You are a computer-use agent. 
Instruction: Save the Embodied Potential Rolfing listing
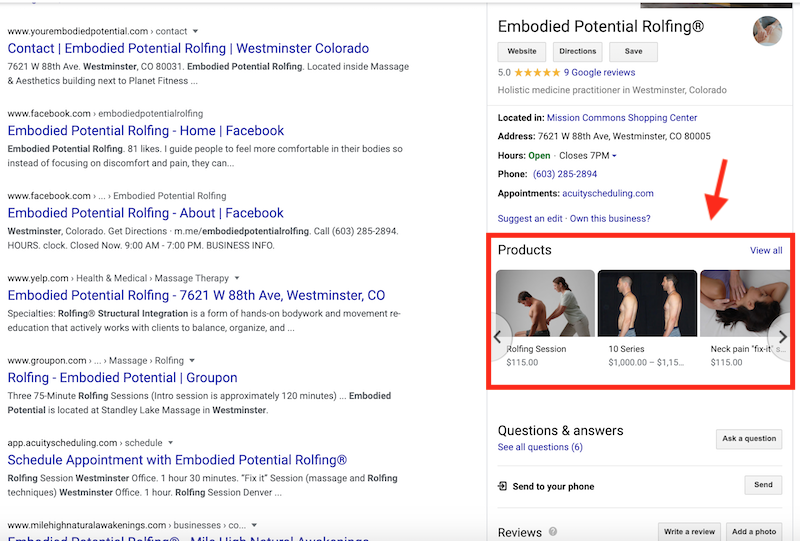[x=633, y=51]
